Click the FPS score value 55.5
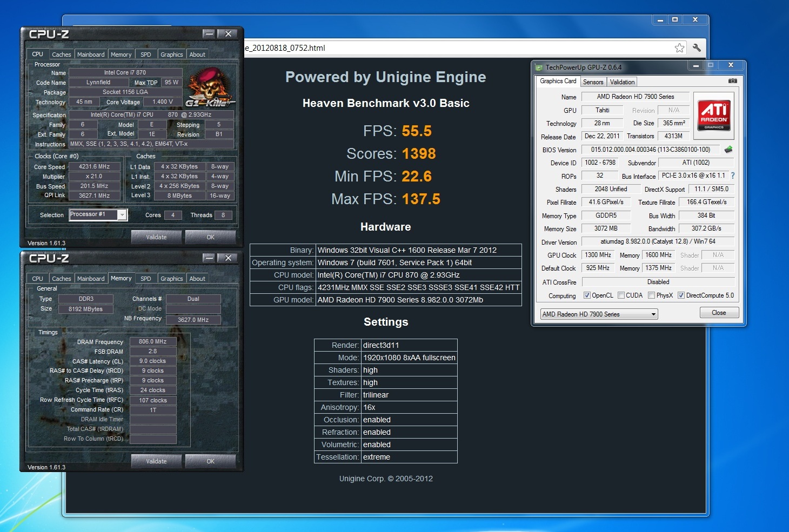The image size is (789, 532). point(417,131)
